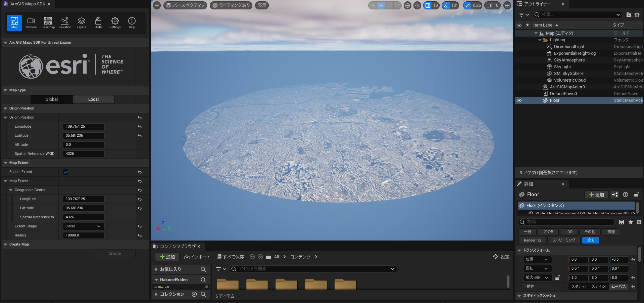Screen dimensions: 644x303
Task: Toggle the Details panel lock icon
Action: pyautogui.click(x=636, y=194)
